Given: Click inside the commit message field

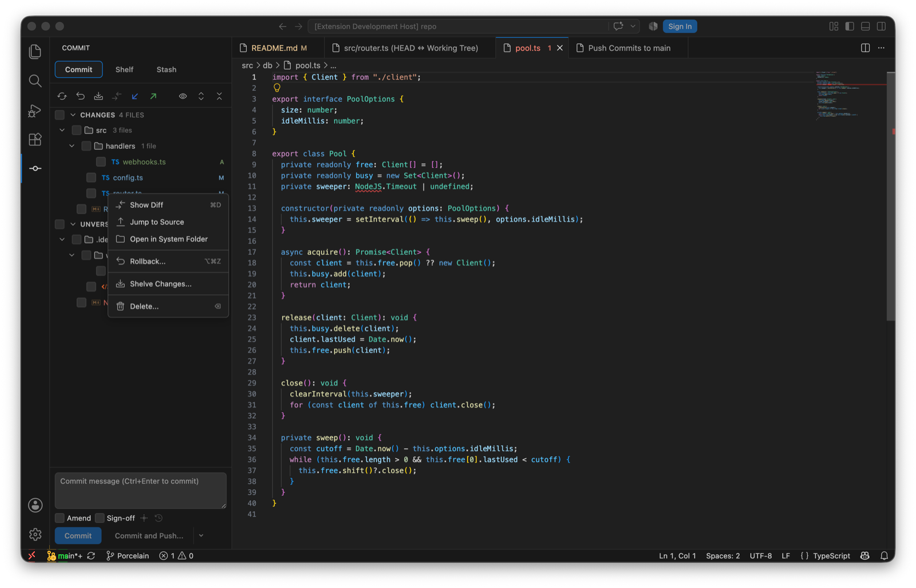Looking at the screenshot, I should tap(141, 491).
